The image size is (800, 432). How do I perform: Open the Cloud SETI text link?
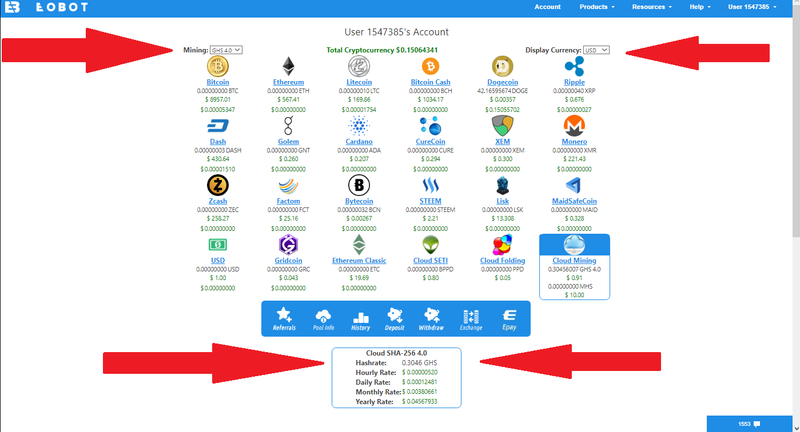pyautogui.click(x=431, y=261)
